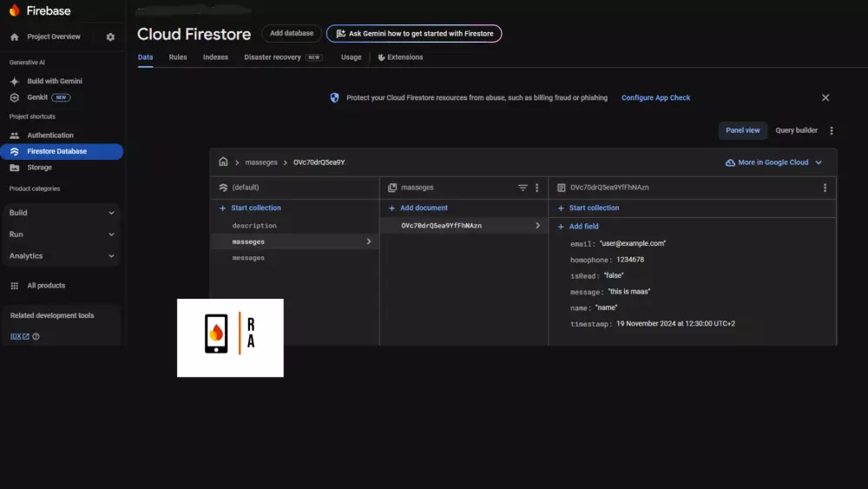This screenshot has height=489, width=868.
Task: Select the masseges collection row
Action: tap(294, 241)
